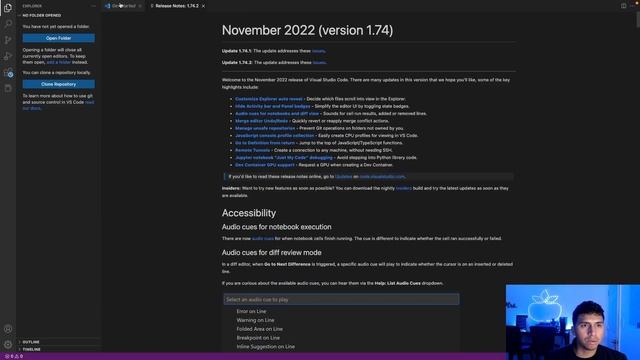Open Jupyter notebook 'Just My Code' debugging link
The width and height of the screenshot is (640, 360).
(284, 158)
